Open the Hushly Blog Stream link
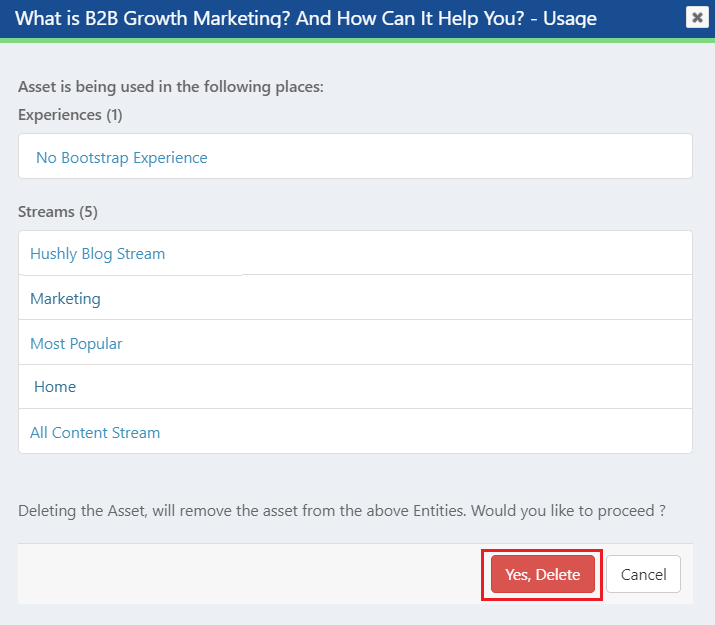The image size is (715, 625). [x=98, y=254]
